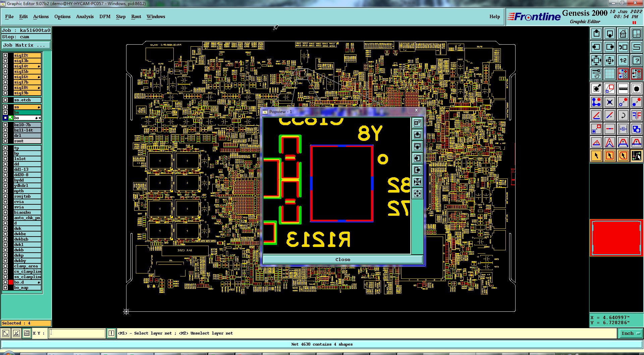
Task: Click the pan down icon in the right toolbar
Action: tap(610, 34)
